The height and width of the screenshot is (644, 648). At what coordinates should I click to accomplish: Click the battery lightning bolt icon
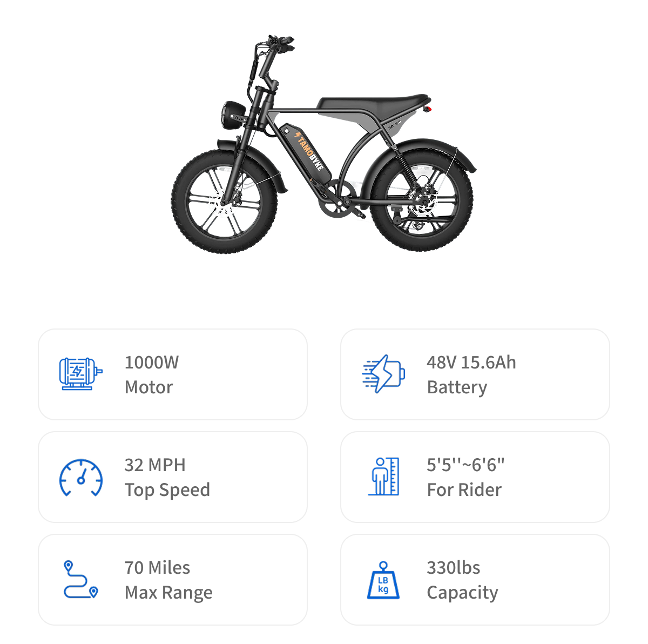(x=383, y=374)
